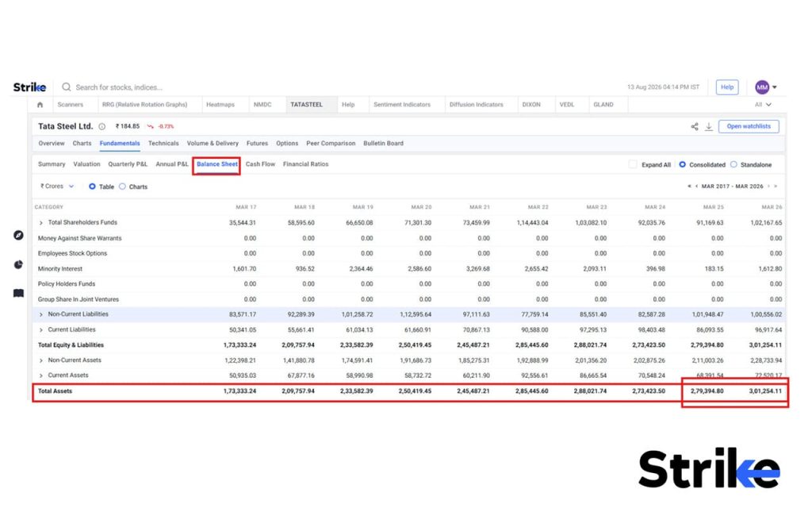The height and width of the screenshot is (508, 812).
Task: Open the Diffusion Indicators tab
Action: click(477, 105)
